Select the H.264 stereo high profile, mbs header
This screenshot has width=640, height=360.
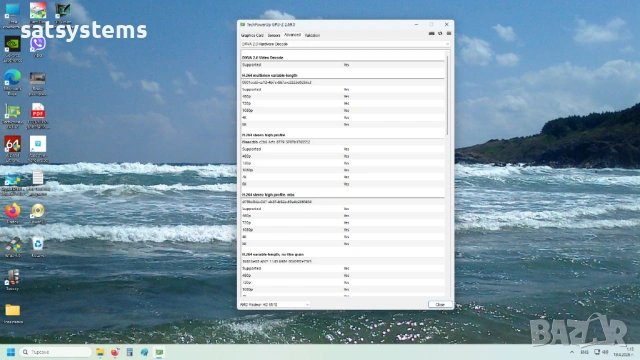point(268,195)
